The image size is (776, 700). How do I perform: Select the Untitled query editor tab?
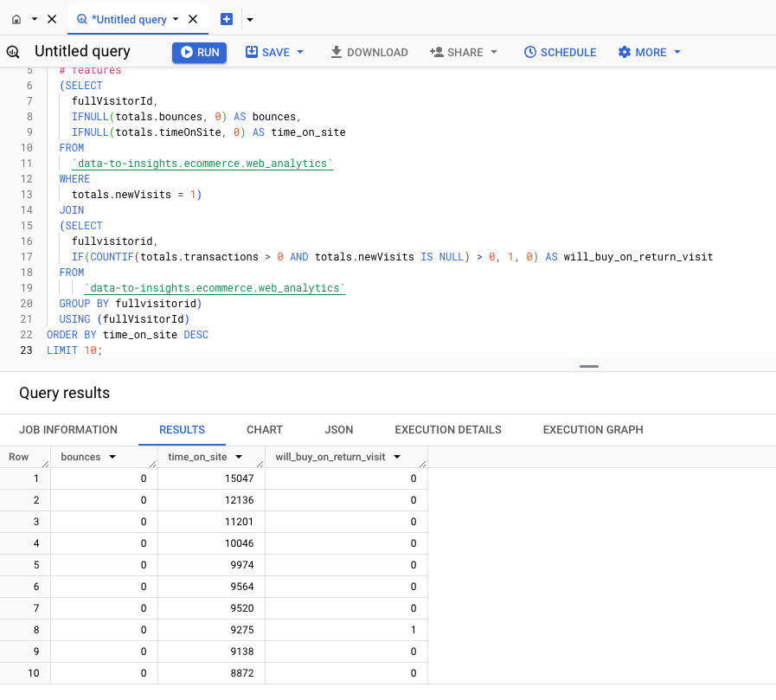click(x=128, y=18)
